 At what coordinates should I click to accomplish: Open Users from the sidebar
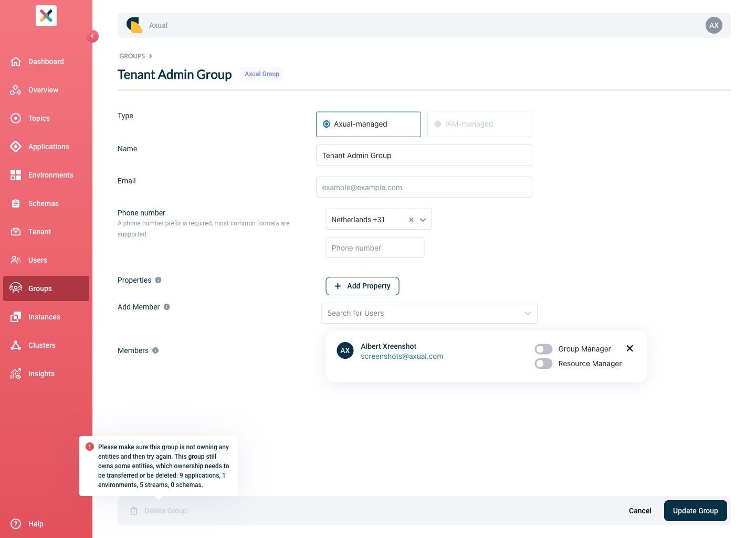tap(46, 260)
